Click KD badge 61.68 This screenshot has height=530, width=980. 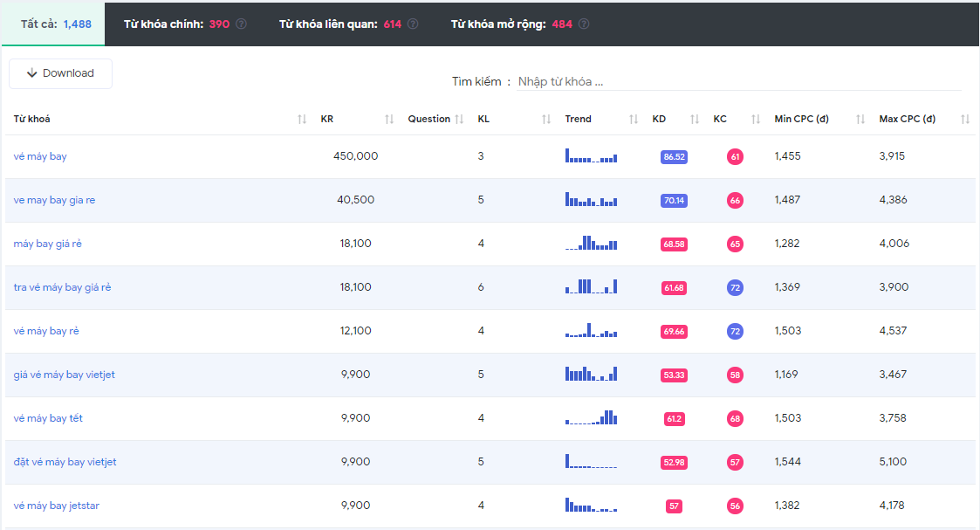(674, 288)
